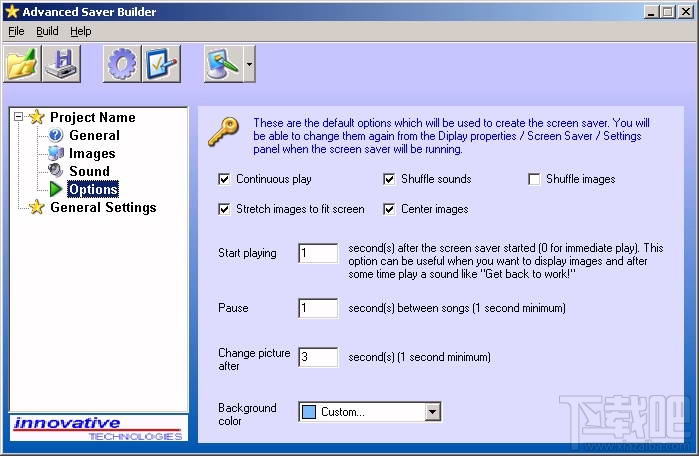Viewport: 699px width, 456px height.
Task: Click the star icon in title bar
Action: point(12,11)
